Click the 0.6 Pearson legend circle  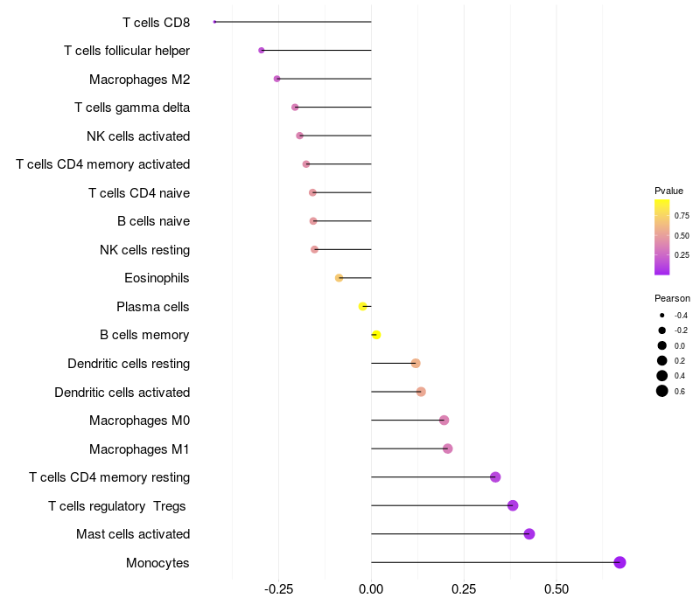pos(662,391)
